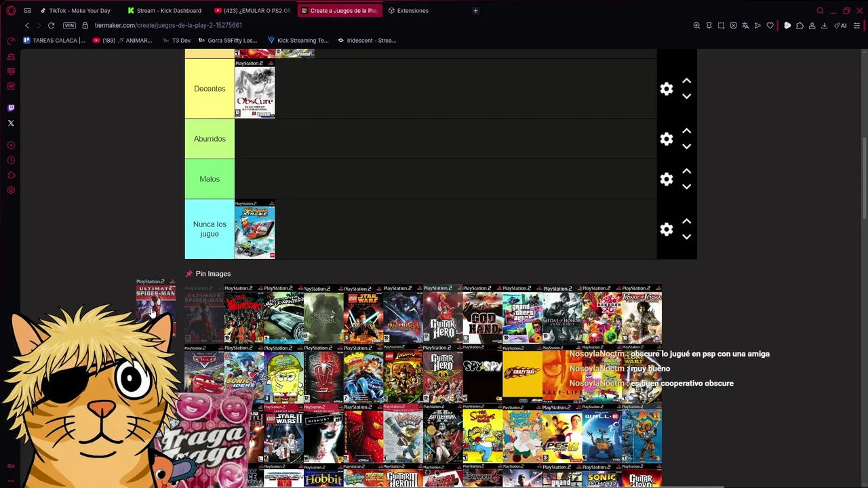The width and height of the screenshot is (868, 488).
Task: Click the send-to-flow arrow icon
Action: pos(757,26)
